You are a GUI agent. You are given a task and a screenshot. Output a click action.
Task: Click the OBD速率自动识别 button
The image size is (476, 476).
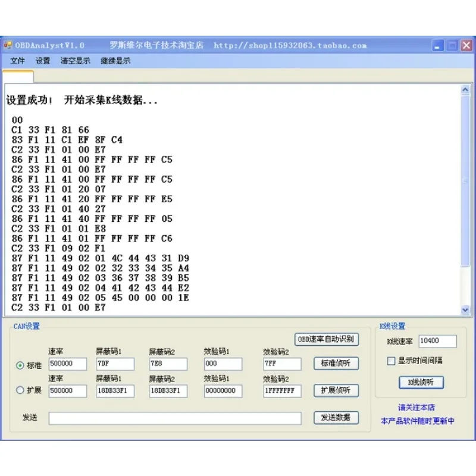click(327, 339)
